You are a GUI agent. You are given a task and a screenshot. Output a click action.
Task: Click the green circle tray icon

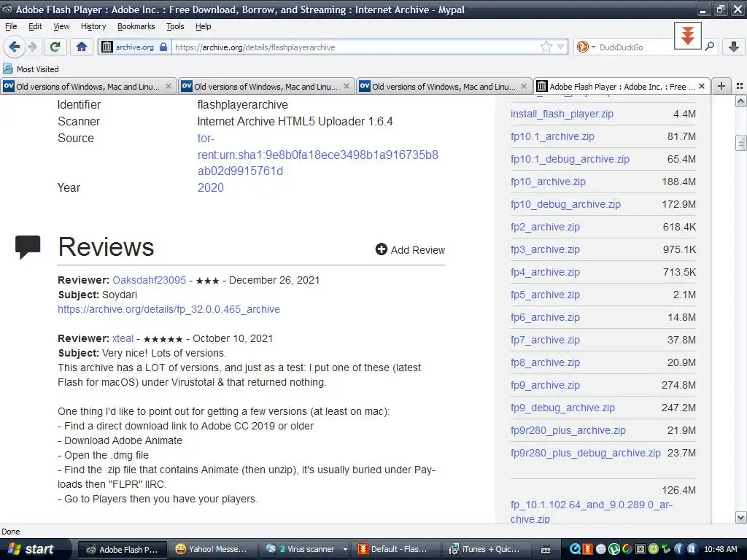point(653,548)
